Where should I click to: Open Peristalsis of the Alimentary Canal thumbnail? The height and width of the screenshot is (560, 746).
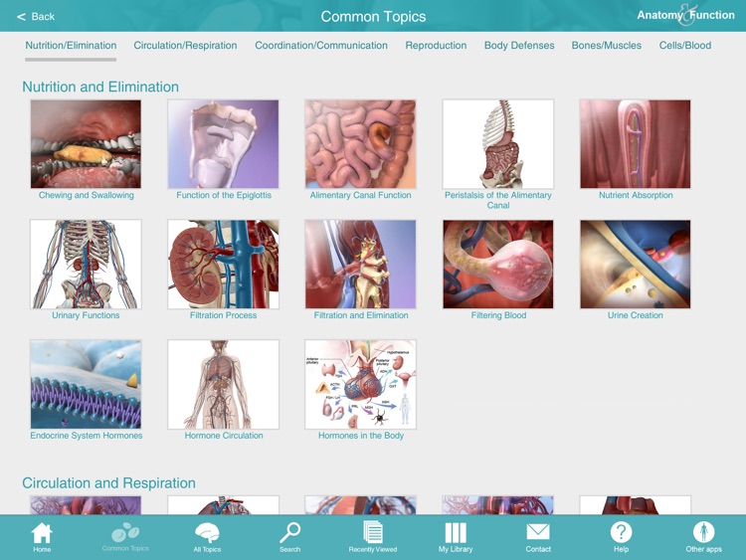[498, 144]
